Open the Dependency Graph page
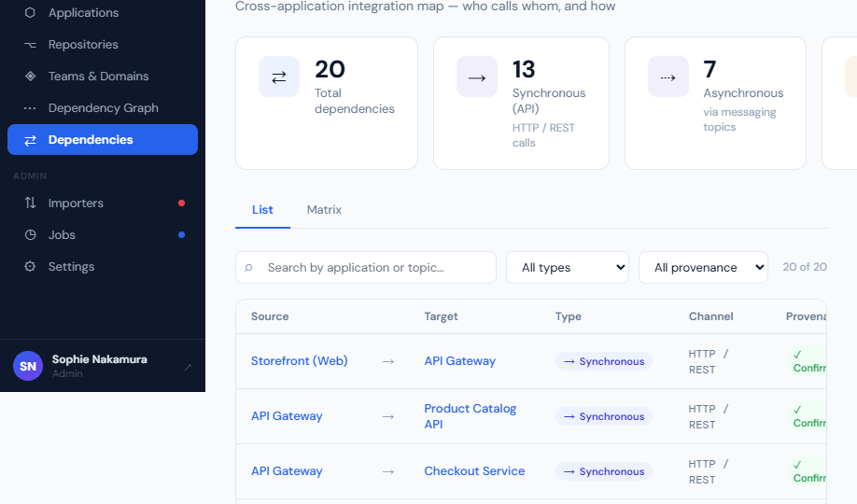857x504 pixels. (103, 107)
